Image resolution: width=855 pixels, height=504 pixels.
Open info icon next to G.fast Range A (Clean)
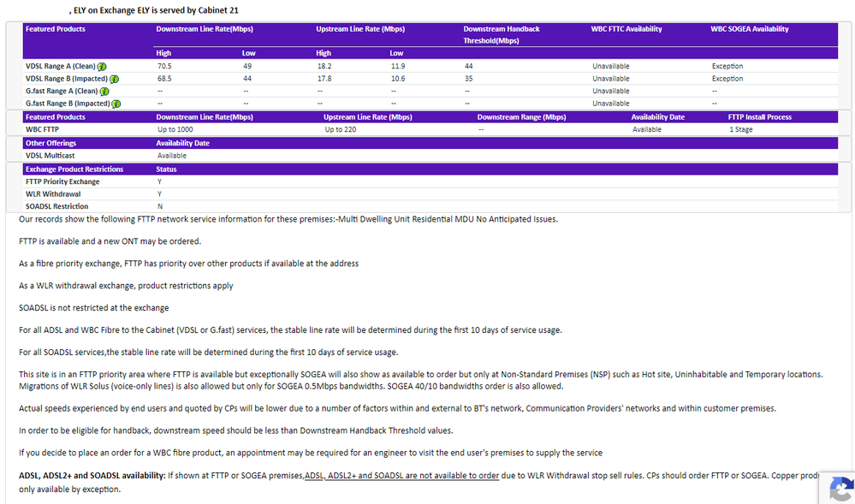tap(104, 92)
